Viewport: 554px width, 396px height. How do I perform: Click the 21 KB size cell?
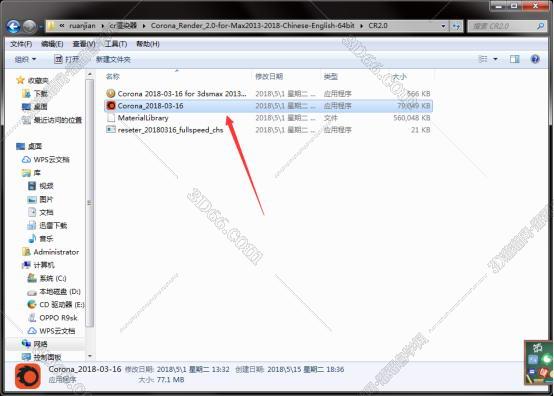pos(421,130)
